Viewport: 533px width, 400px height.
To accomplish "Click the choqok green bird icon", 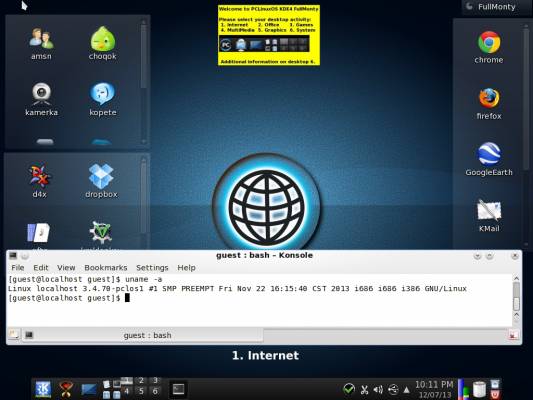I will coord(102,43).
